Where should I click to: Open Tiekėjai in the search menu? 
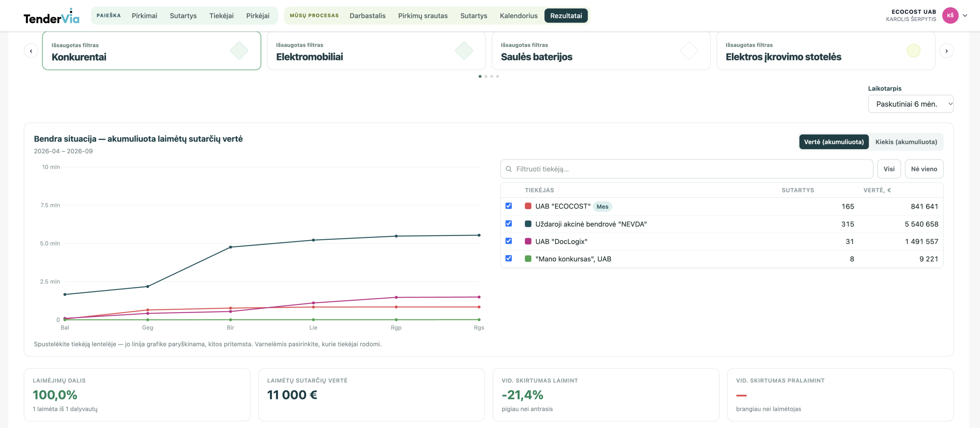(221, 16)
